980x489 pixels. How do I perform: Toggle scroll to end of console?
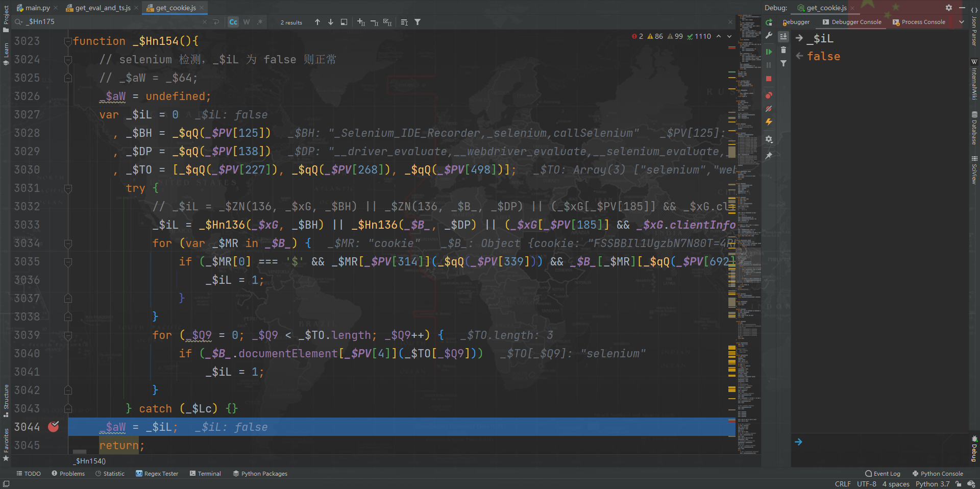(783, 37)
